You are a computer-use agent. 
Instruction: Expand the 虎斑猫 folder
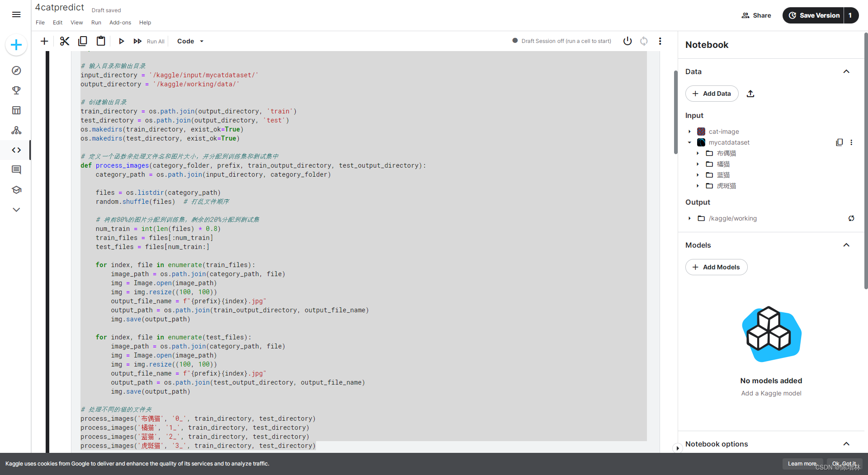pos(698,186)
